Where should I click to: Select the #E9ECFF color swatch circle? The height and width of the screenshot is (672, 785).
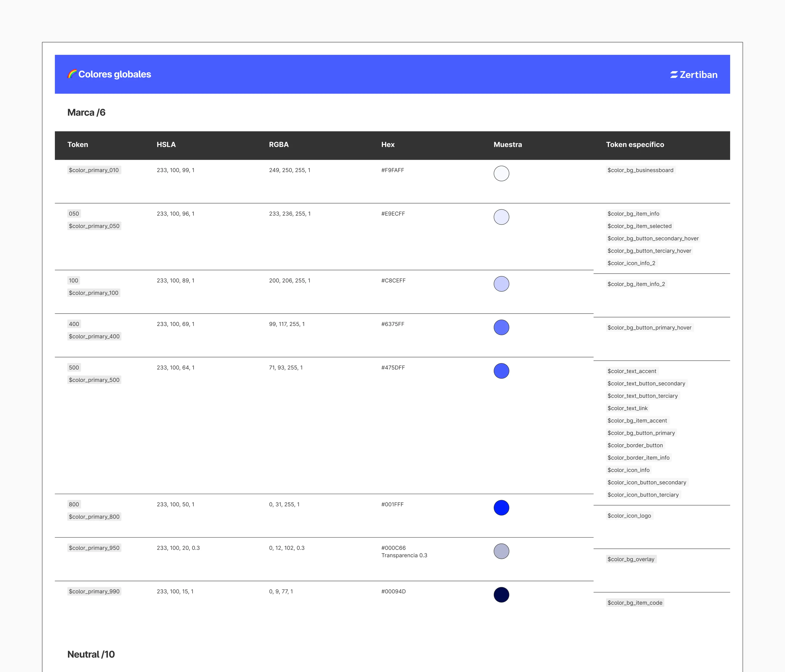point(501,217)
